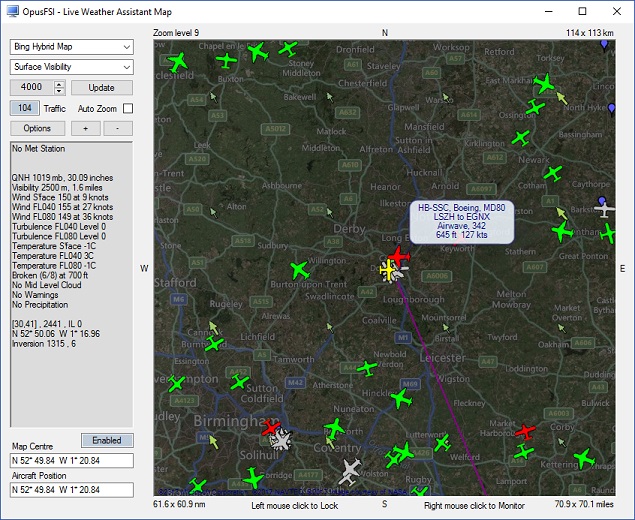
Task: Zoom out with the minus button
Action: pos(118,128)
